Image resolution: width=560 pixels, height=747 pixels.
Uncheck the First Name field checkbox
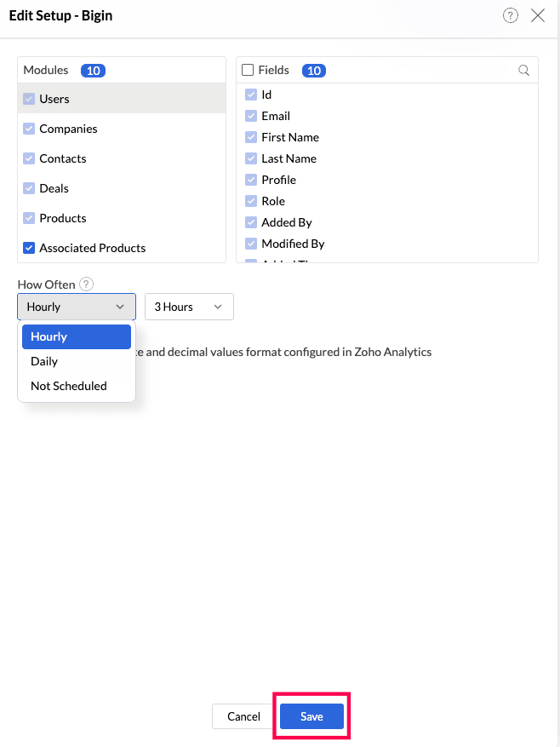[x=251, y=137]
